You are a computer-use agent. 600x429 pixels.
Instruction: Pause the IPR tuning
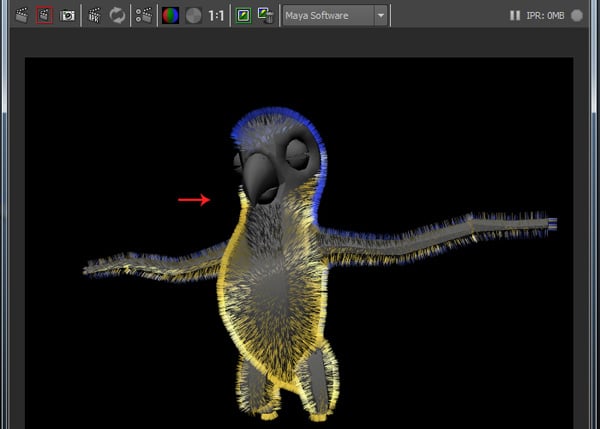[x=514, y=16]
